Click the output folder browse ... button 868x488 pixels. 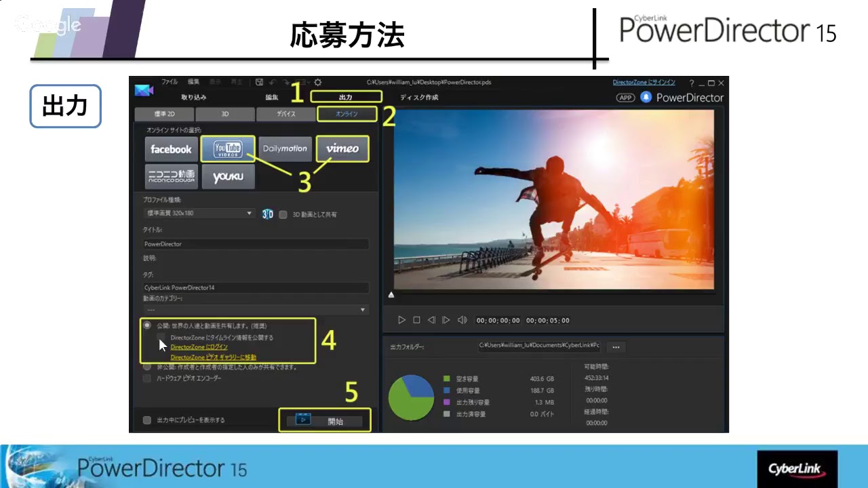pyautogui.click(x=616, y=346)
